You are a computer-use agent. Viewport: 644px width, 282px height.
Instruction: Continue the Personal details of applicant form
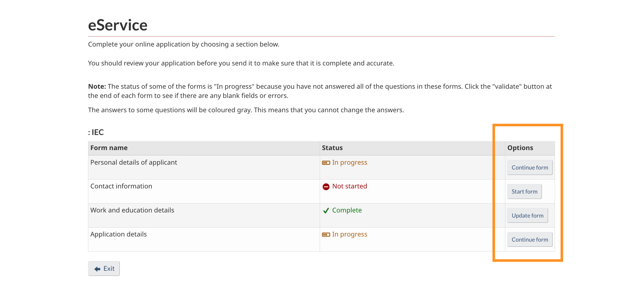tap(530, 167)
